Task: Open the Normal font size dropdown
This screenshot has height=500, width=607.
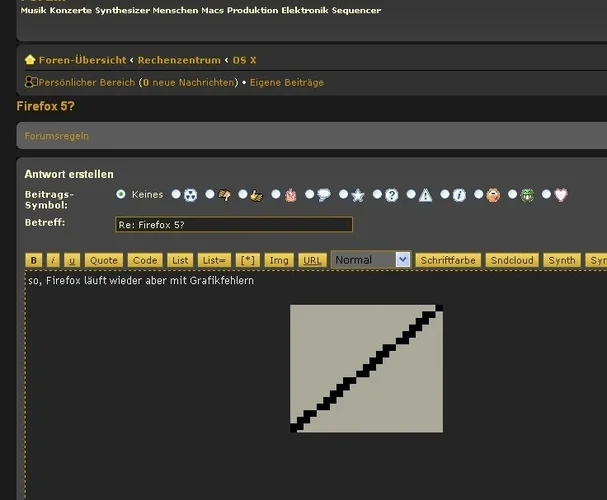Action: pos(371,260)
